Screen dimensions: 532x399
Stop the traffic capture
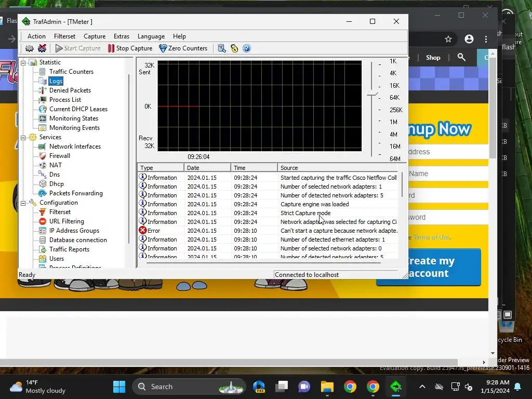tap(130, 48)
